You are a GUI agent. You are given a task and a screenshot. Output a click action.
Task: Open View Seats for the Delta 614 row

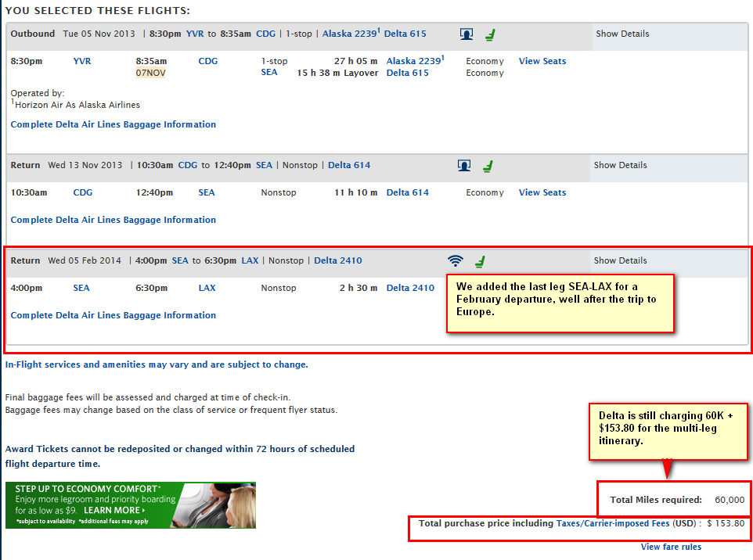[x=542, y=192]
